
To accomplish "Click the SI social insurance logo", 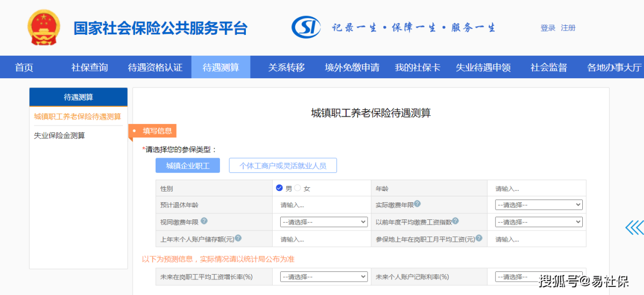I will (306, 27).
